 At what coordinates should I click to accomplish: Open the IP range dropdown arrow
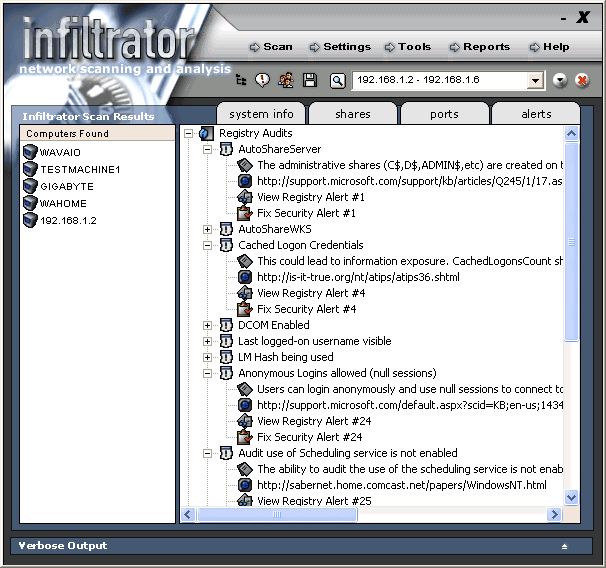[x=535, y=80]
